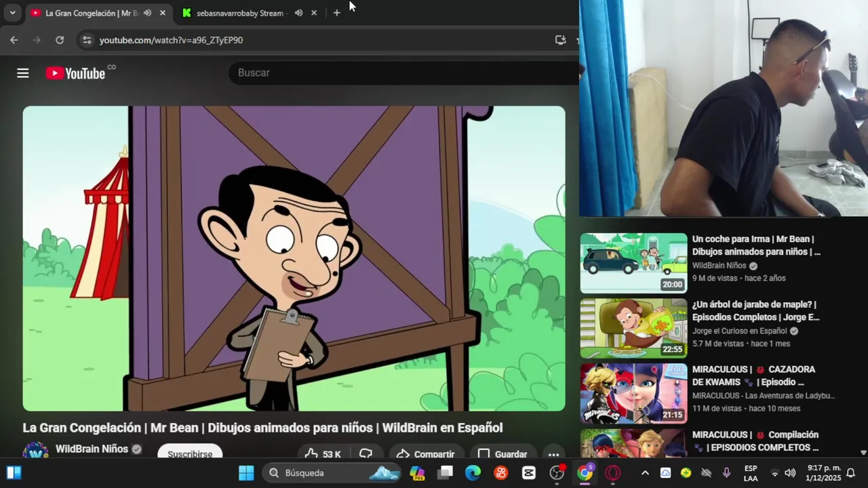
Task: Open clock showing 9:17 p. m.
Action: (823, 473)
